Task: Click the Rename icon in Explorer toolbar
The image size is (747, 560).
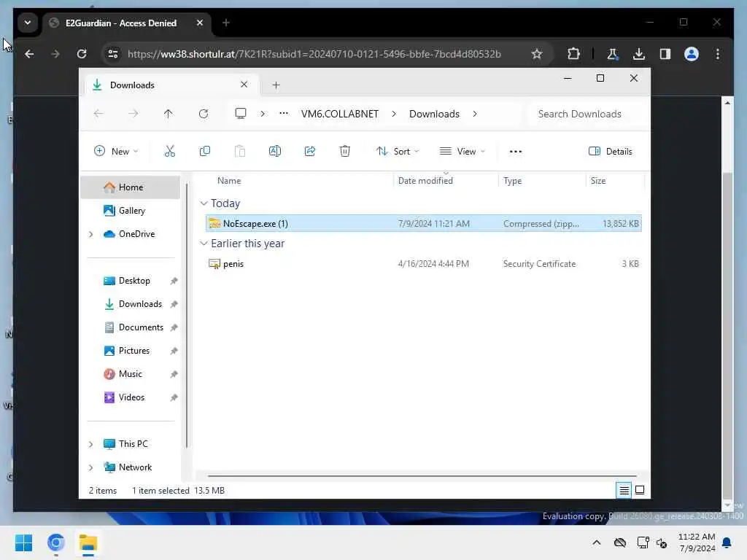Action: pyautogui.click(x=275, y=152)
